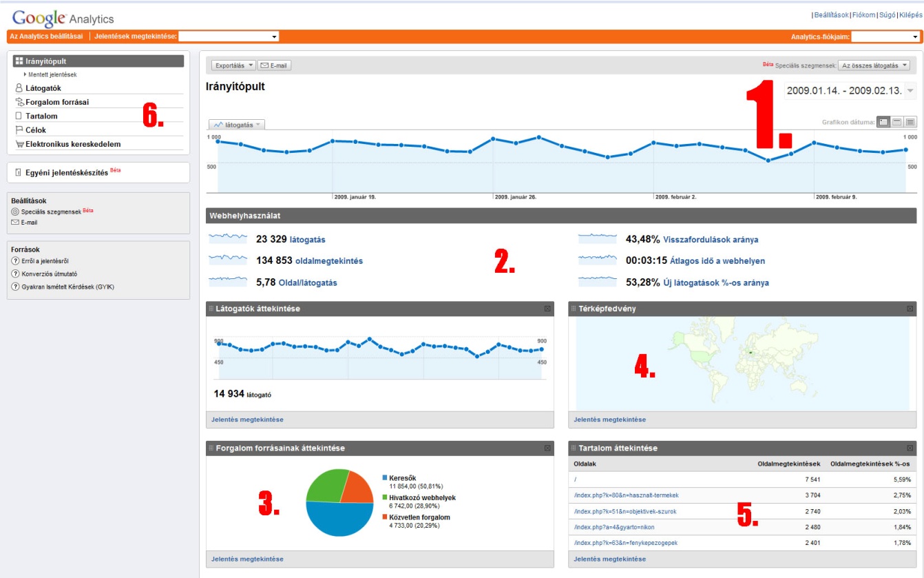The width and height of the screenshot is (924, 578).
Task: Click the help icon beside Erről a jelentésről
Action: (x=15, y=260)
